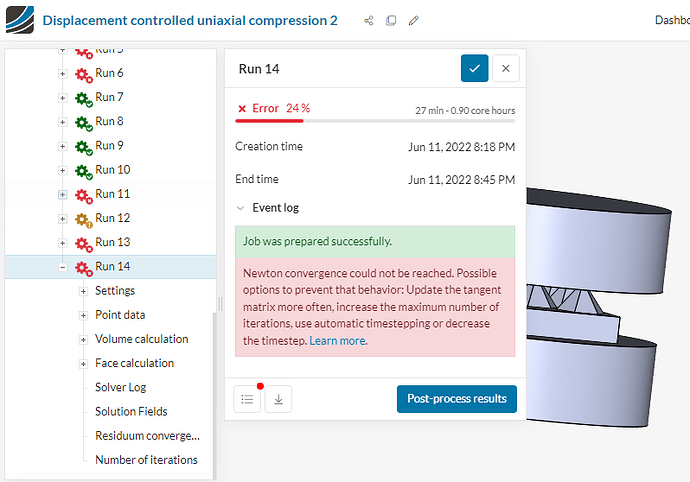This screenshot has height=482, width=690.
Task: Click the copy project icon
Action: 391,21
